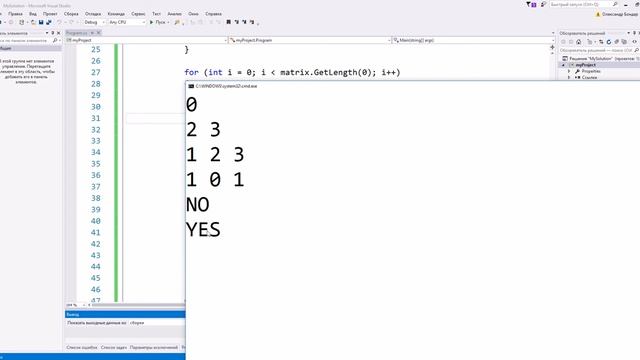Click the Save file toolbar icon
The image size is (640, 360).
coord(41,22)
